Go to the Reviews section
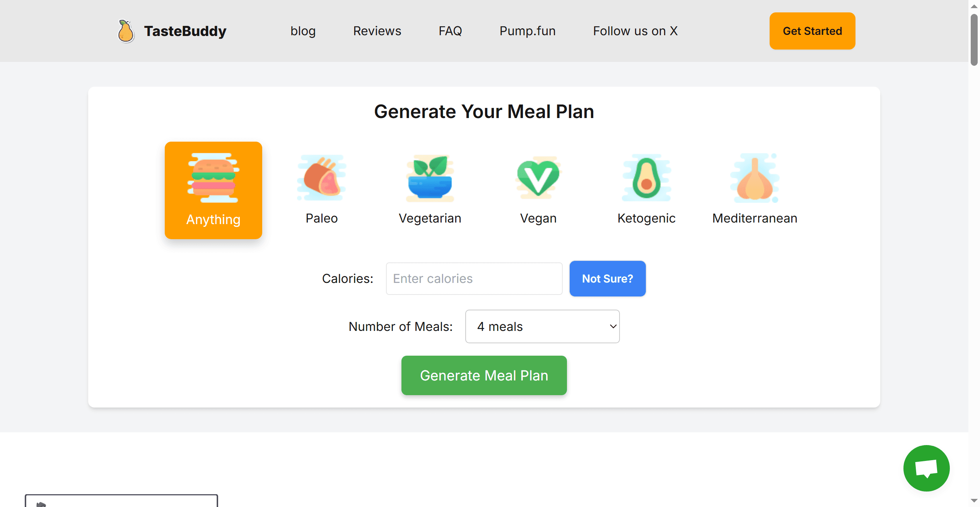The height and width of the screenshot is (507, 980). 377,31
